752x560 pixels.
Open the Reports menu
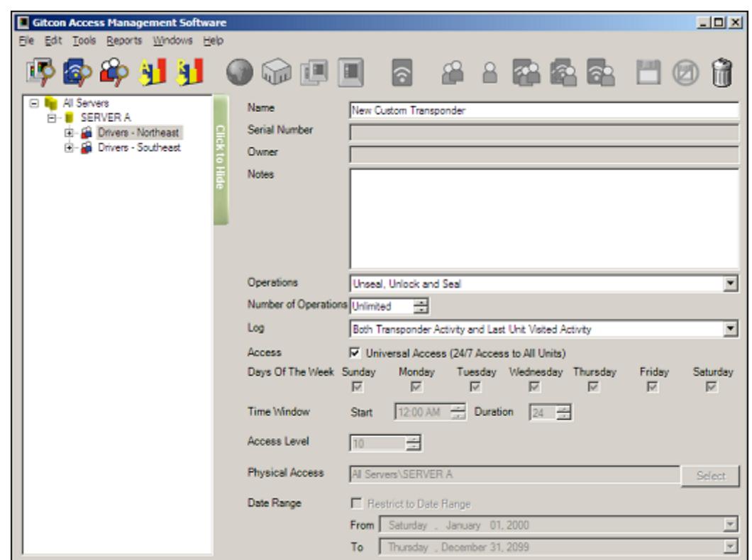(124, 40)
